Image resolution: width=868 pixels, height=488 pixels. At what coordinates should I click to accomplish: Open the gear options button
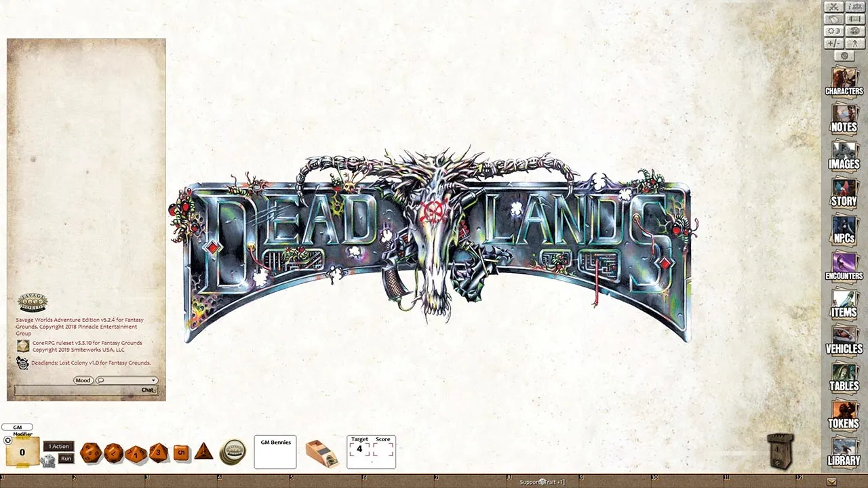click(x=844, y=56)
